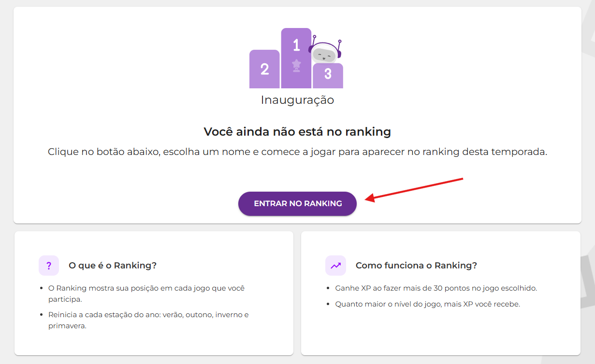This screenshot has width=595, height=364.
Task: Click the 'O que é o Ranking?' heading
Action: [x=113, y=266]
